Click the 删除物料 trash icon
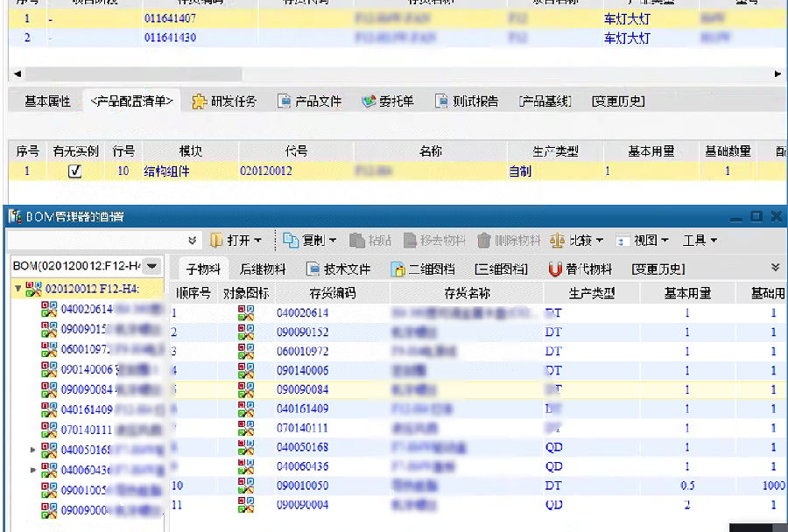 click(x=484, y=240)
